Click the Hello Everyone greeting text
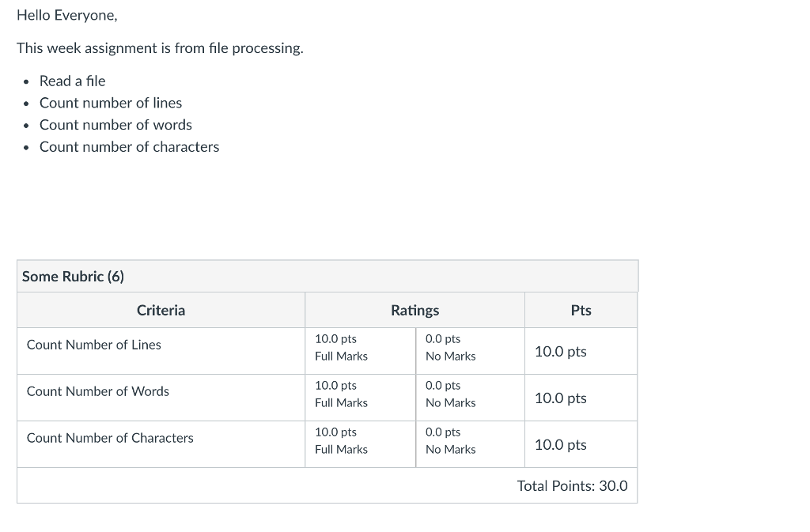The height and width of the screenshot is (532, 810). click(67, 16)
